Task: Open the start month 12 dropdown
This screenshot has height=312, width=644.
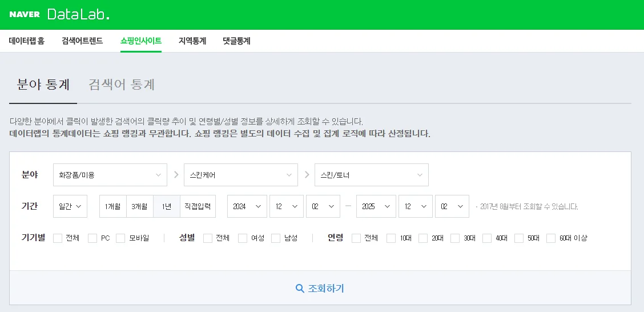Action: 287,206
